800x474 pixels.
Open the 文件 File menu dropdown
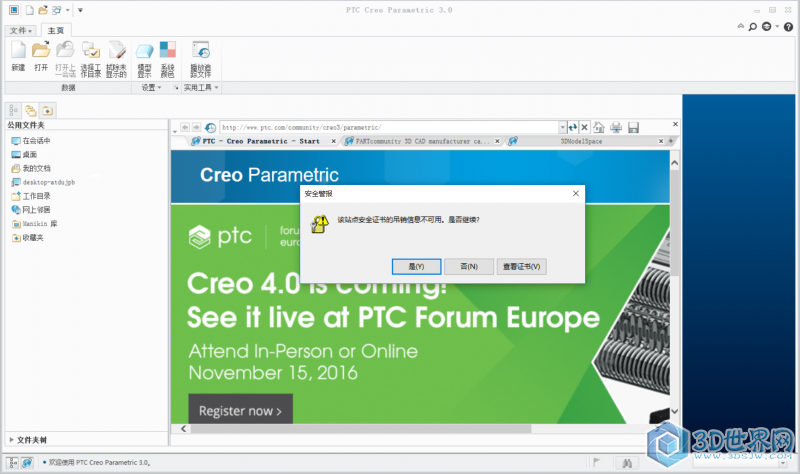21,31
